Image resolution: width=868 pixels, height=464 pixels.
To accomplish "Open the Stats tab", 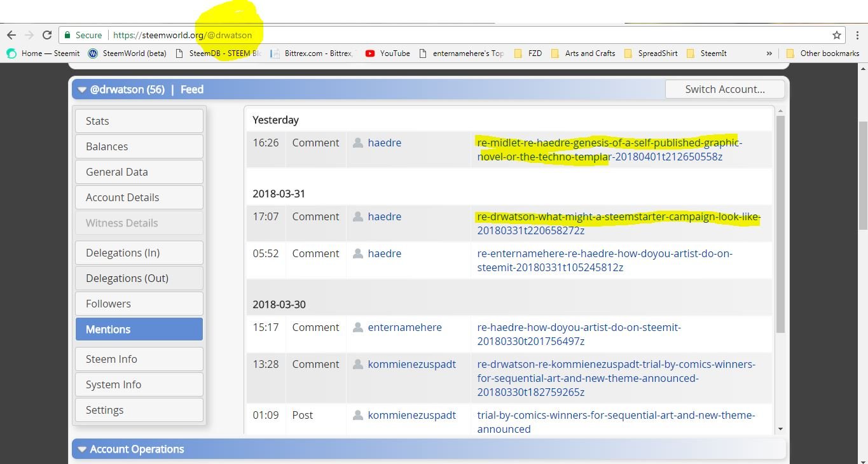I will pos(139,121).
